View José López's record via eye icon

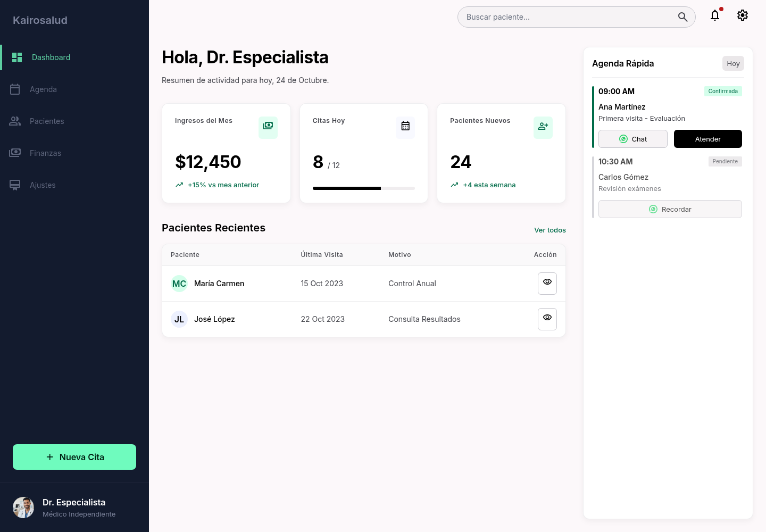click(x=547, y=319)
